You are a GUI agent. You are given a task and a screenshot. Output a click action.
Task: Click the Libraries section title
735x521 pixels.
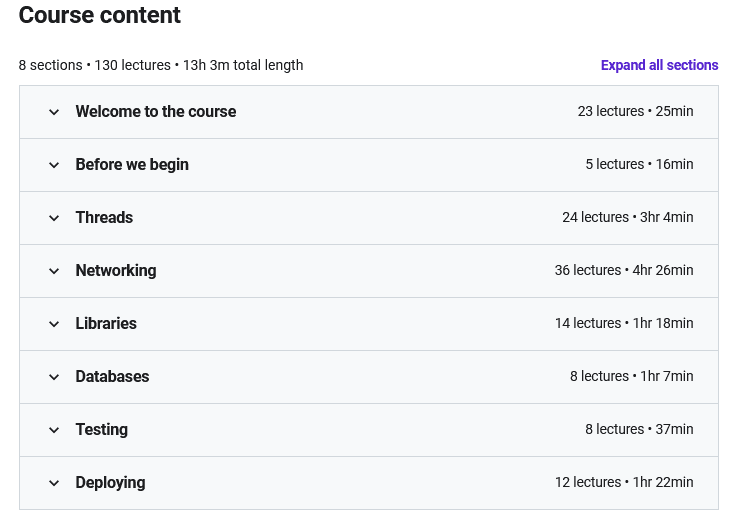(x=106, y=324)
